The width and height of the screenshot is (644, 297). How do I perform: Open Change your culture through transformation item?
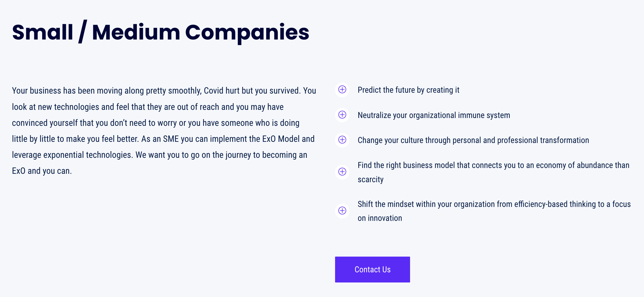point(473,140)
